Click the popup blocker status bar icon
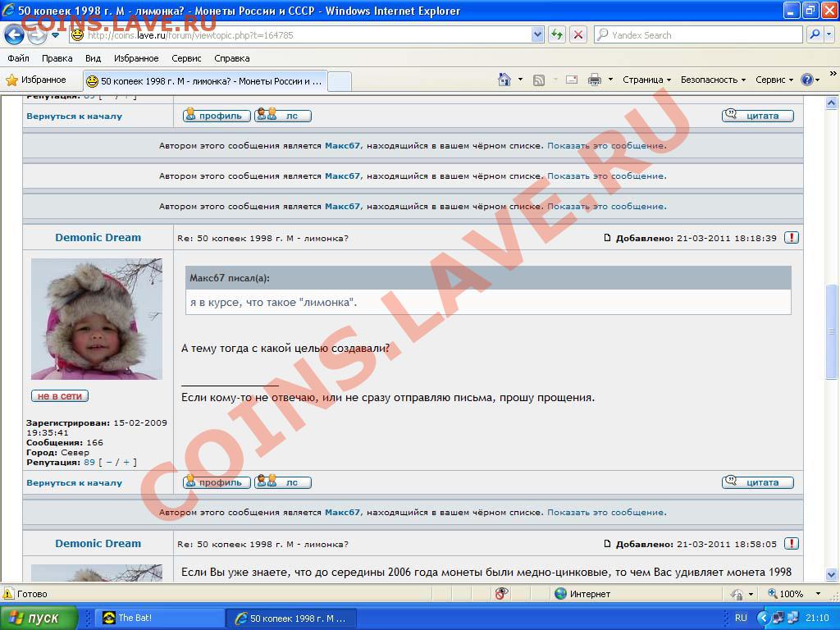This screenshot has width=840, height=630. [501, 594]
